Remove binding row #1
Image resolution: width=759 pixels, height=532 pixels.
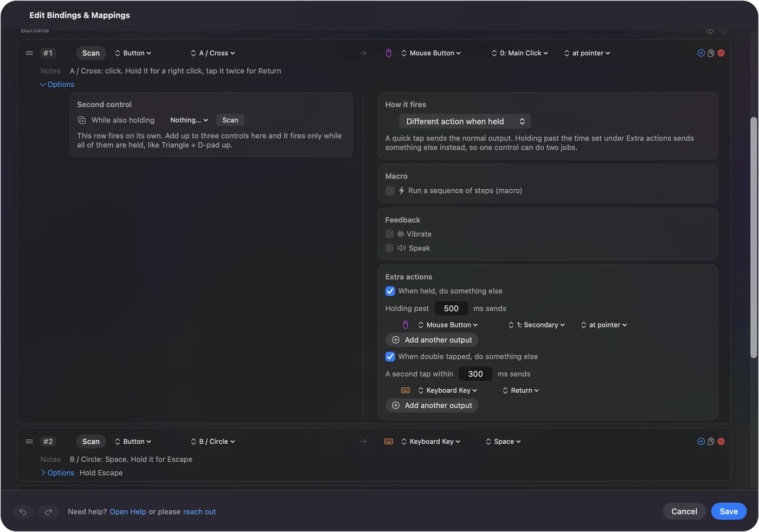click(721, 53)
